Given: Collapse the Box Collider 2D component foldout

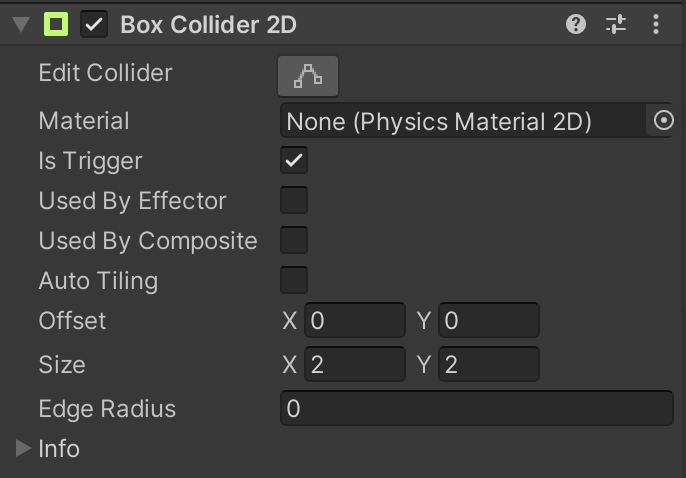Looking at the screenshot, I should coord(20,24).
